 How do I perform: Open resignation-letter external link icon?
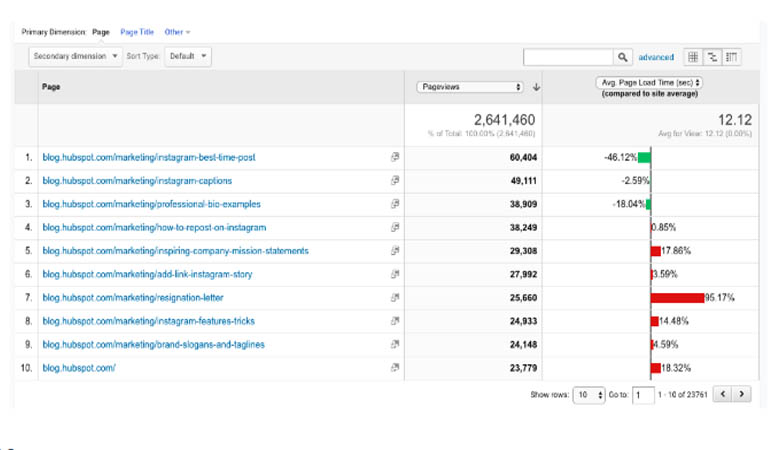click(395, 297)
